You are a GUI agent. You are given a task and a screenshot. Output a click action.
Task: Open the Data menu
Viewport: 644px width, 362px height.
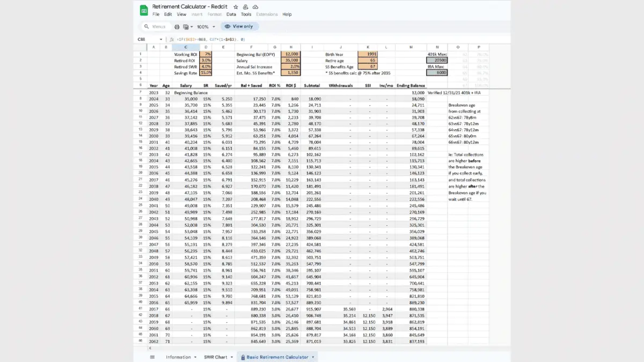pos(231,14)
